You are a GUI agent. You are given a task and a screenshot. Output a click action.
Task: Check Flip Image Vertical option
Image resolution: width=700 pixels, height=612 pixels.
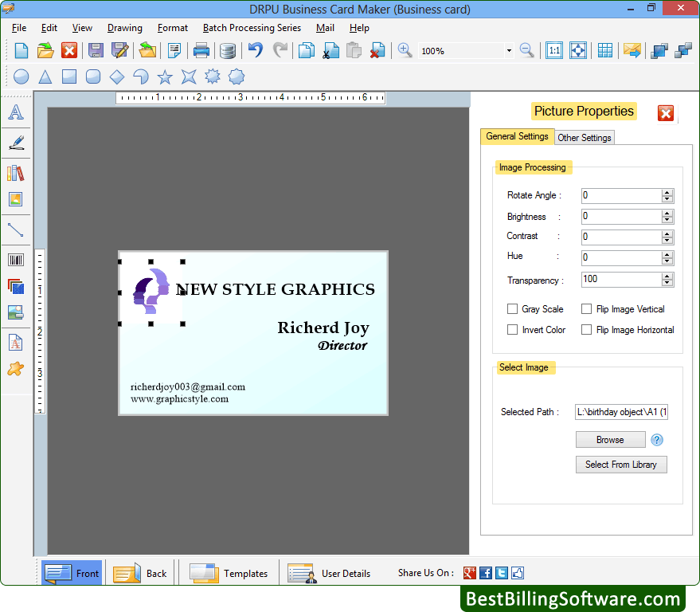[587, 309]
